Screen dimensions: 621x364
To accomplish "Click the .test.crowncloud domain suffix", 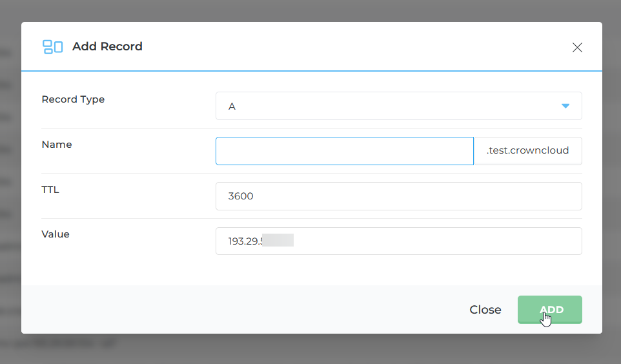I will coord(527,151).
